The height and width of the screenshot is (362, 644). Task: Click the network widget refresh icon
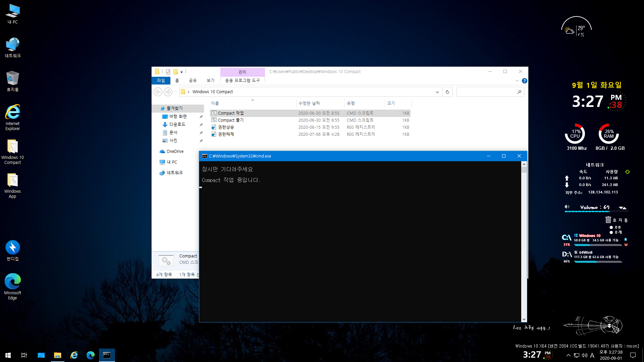[628, 172]
